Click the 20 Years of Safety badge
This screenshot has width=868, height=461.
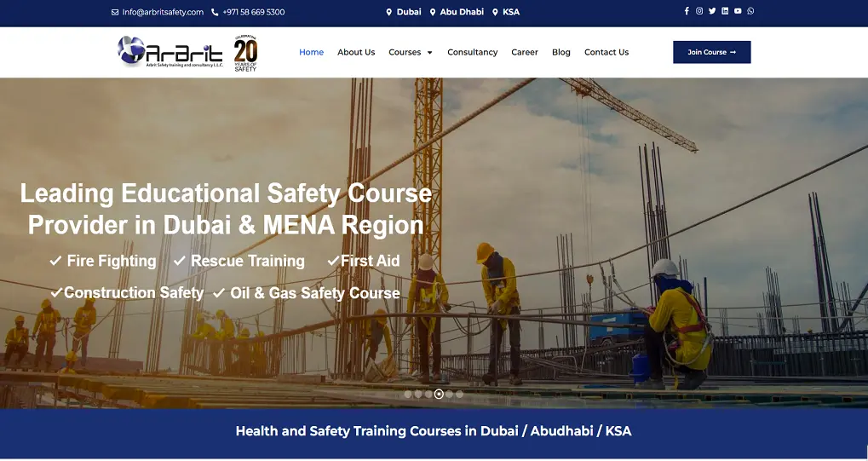tap(245, 53)
